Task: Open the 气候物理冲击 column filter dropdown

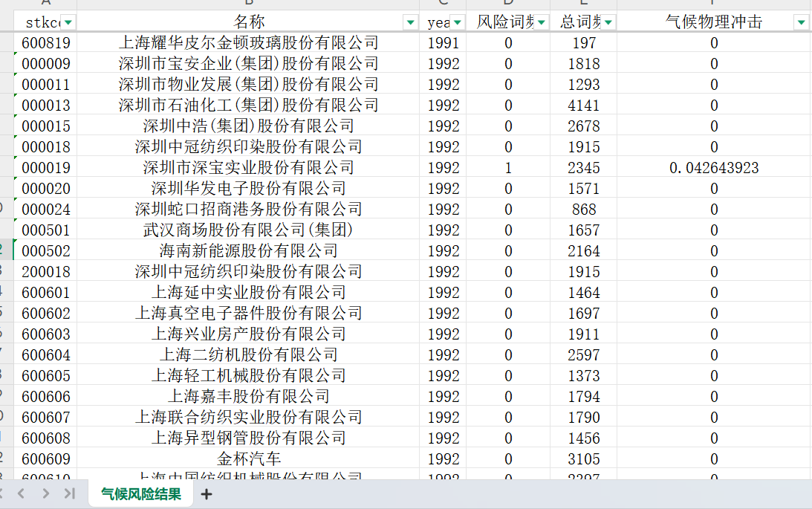Action: 801,22
